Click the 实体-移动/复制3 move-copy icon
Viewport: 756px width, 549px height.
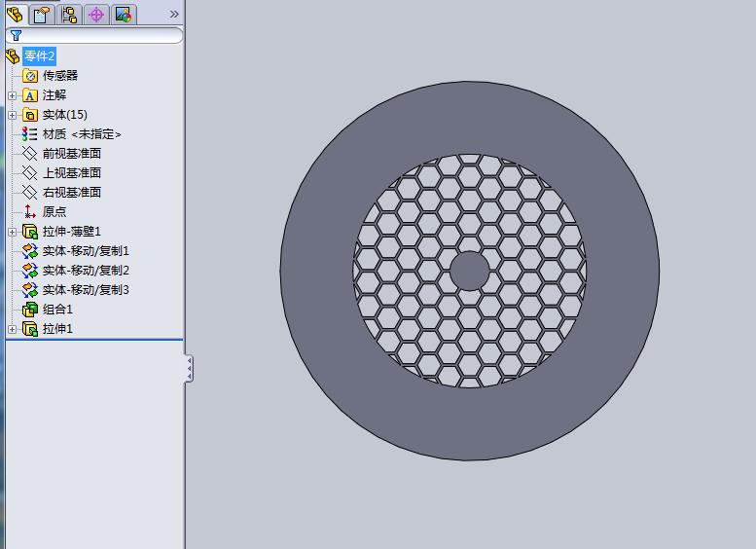(30, 290)
